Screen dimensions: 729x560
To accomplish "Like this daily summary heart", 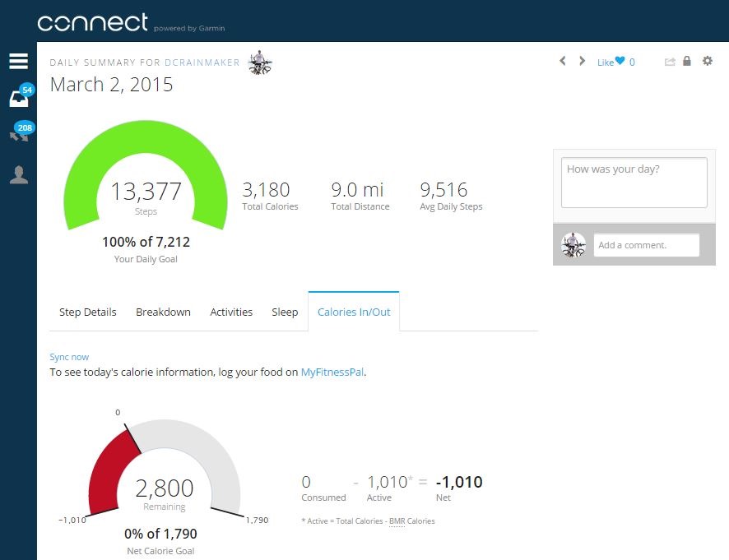I will pos(620,61).
